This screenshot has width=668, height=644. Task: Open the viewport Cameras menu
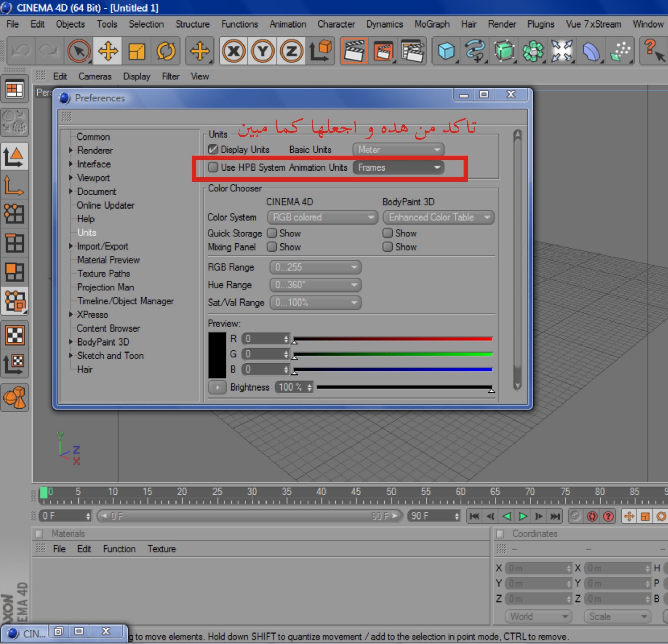(x=95, y=76)
